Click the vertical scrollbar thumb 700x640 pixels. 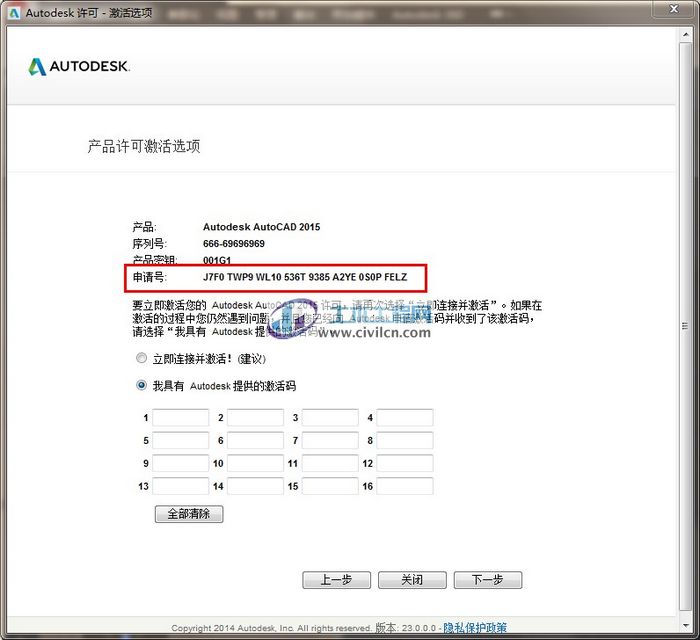(686, 326)
